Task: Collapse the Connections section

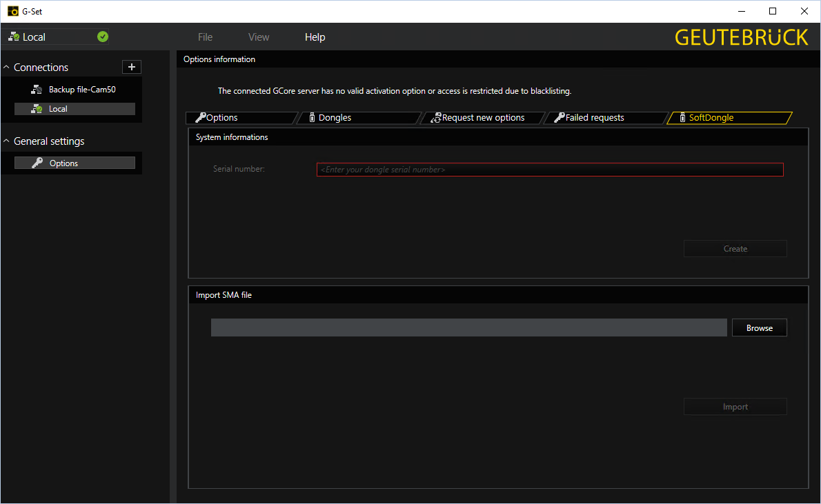Action: pos(7,68)
